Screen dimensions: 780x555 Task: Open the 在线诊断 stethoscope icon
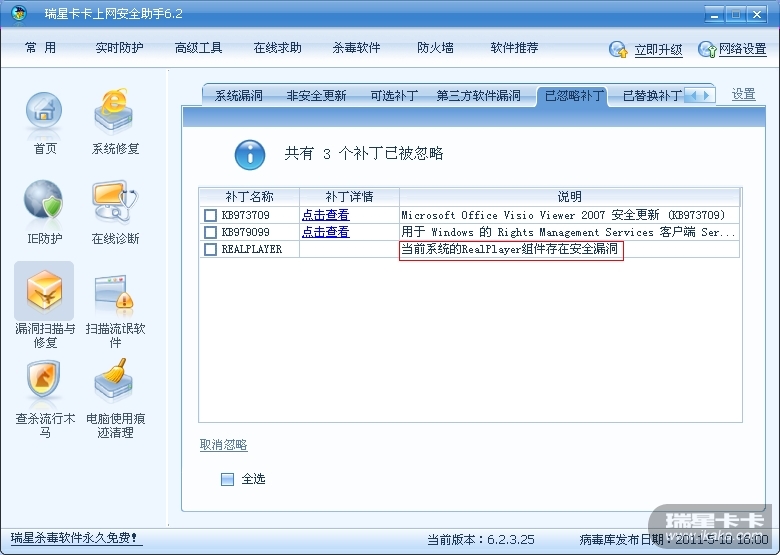tap(115, 201)
